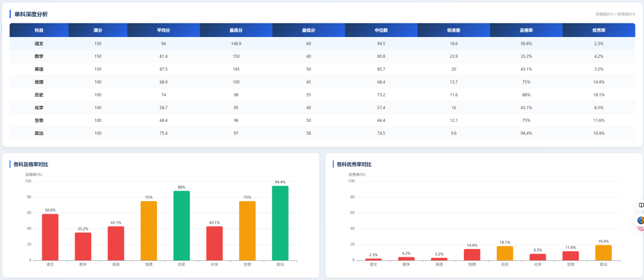Click the pink circular floating icon
The width and height of the screenshot is (644, 280).
641,228
